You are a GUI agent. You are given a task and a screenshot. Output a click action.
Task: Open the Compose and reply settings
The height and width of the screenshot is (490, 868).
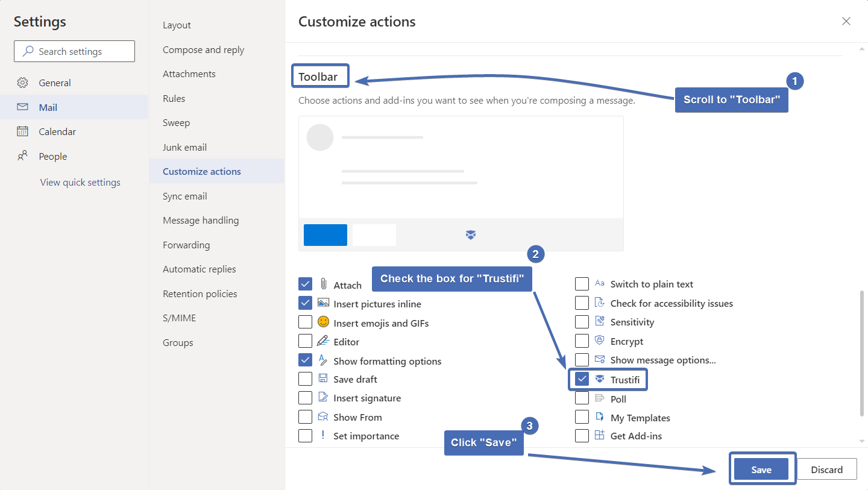point(203,49)
